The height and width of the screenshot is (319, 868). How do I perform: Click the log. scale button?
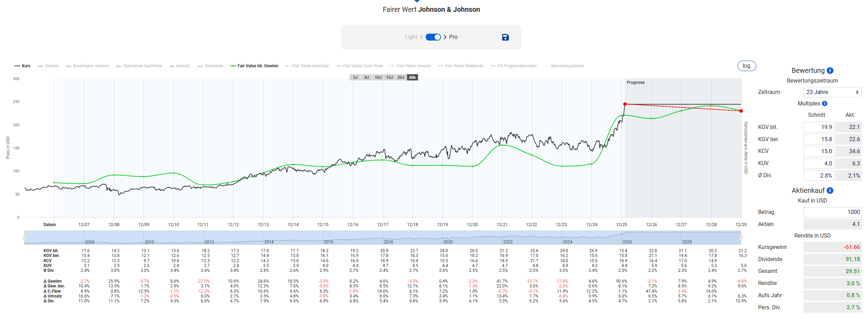pyautogui.click(x=747, y=66)
